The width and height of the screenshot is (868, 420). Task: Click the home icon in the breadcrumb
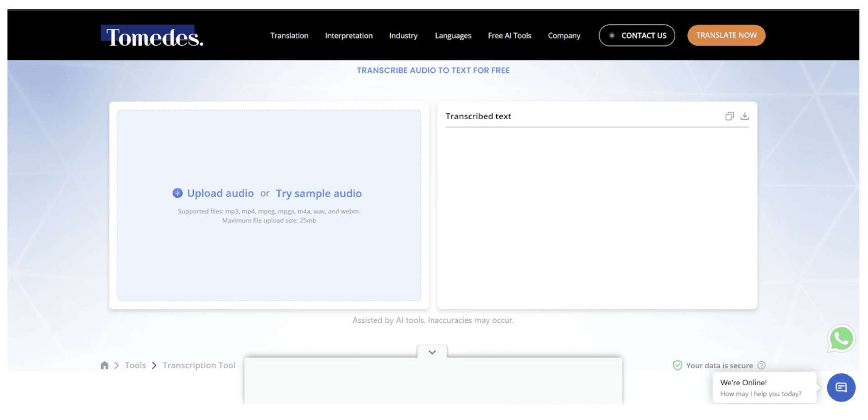click(x=105, y=365)
